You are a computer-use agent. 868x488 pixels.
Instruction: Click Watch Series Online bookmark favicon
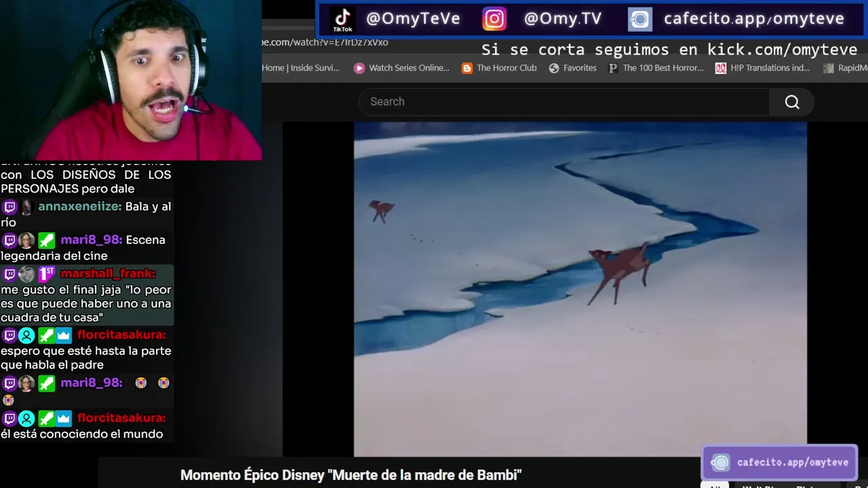(x=359, y=68)
